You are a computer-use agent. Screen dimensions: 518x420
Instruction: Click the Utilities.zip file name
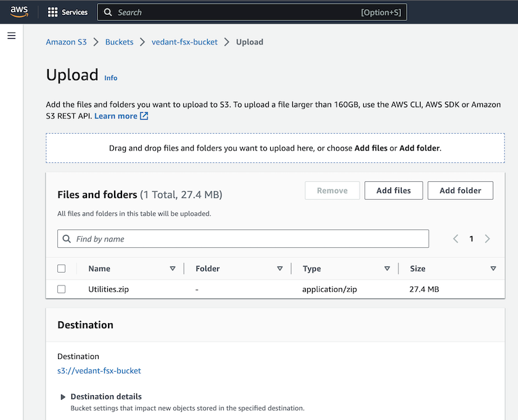109,289
